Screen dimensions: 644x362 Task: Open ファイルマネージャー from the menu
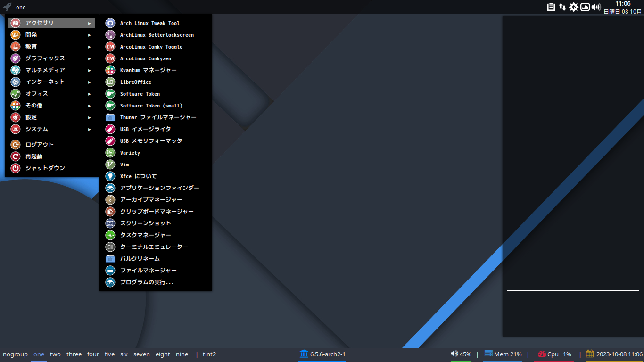(x=156, y=271)
